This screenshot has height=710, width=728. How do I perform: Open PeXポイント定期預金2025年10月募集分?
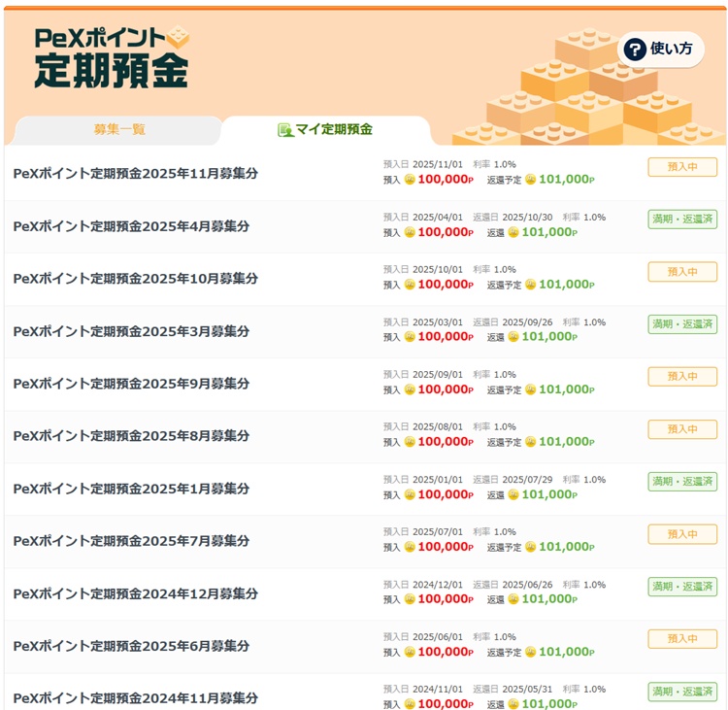136,279
